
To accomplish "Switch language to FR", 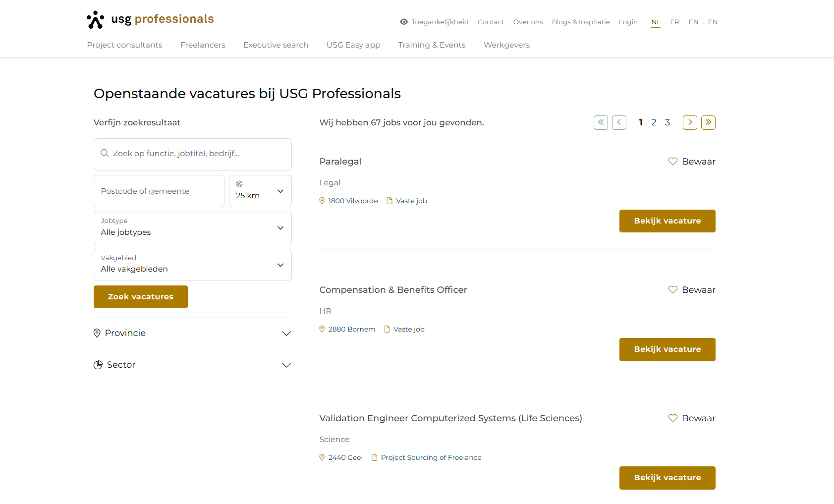I will [x=674, y=22].
